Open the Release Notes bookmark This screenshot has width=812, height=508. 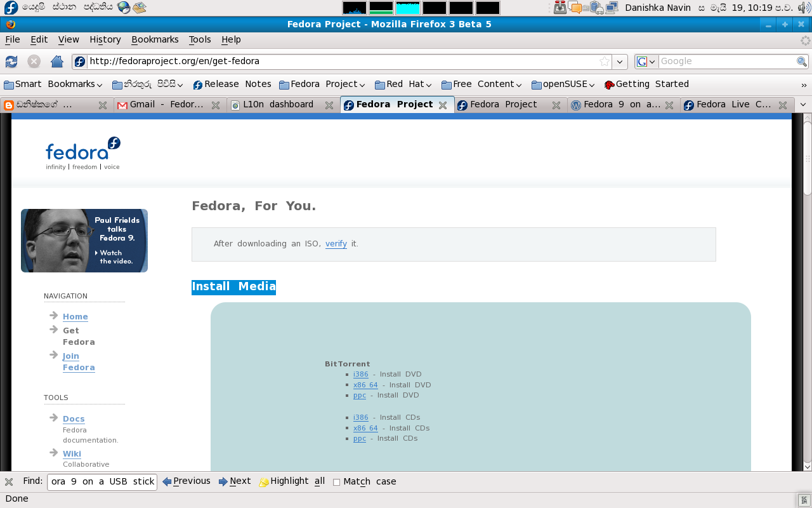(x=232, y=84)
